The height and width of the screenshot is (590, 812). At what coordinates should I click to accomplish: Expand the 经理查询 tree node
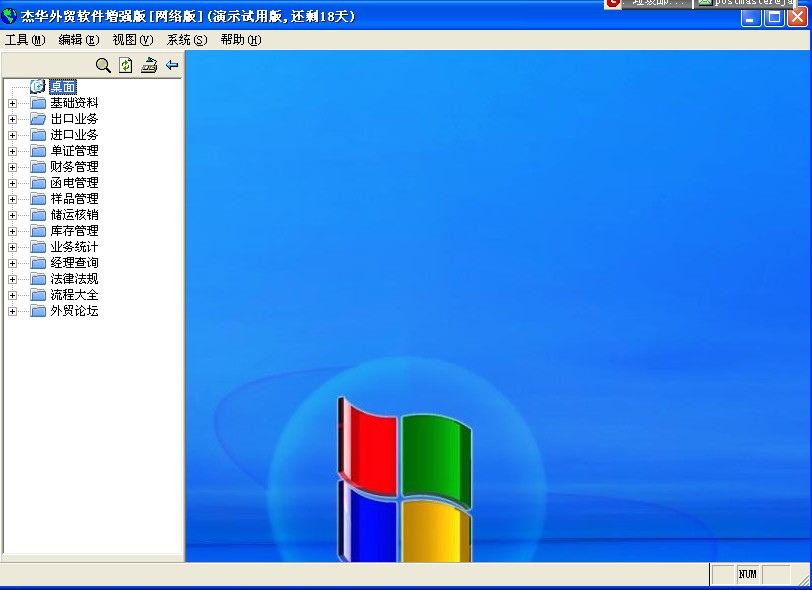12,264
